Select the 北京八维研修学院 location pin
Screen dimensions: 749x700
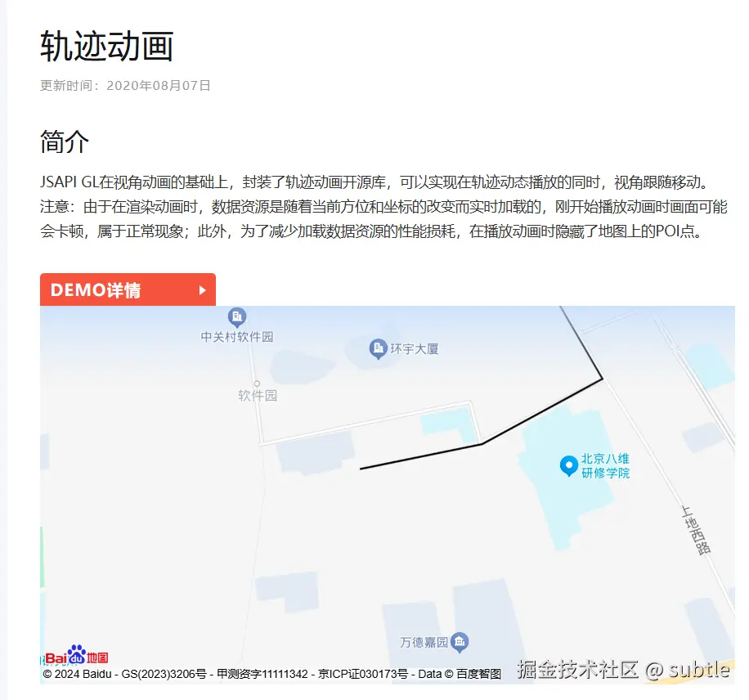click(x=568, y=466)
